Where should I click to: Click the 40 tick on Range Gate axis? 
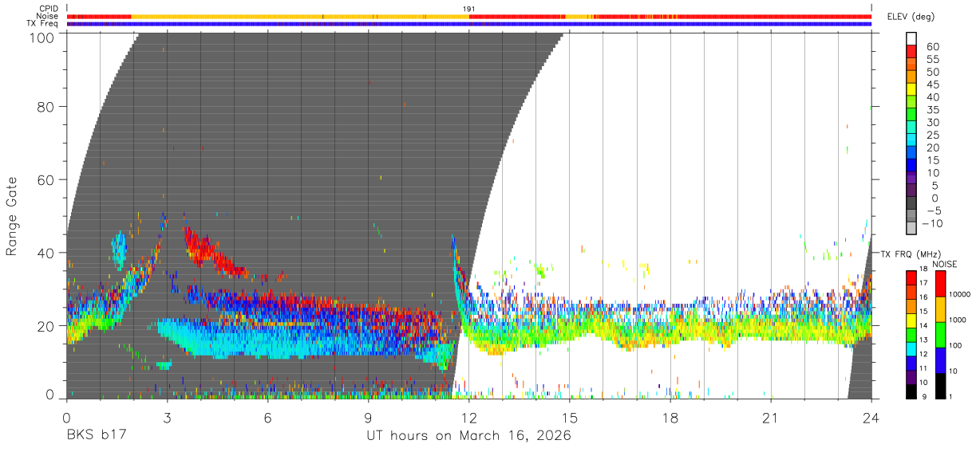[x=47, y=253]
